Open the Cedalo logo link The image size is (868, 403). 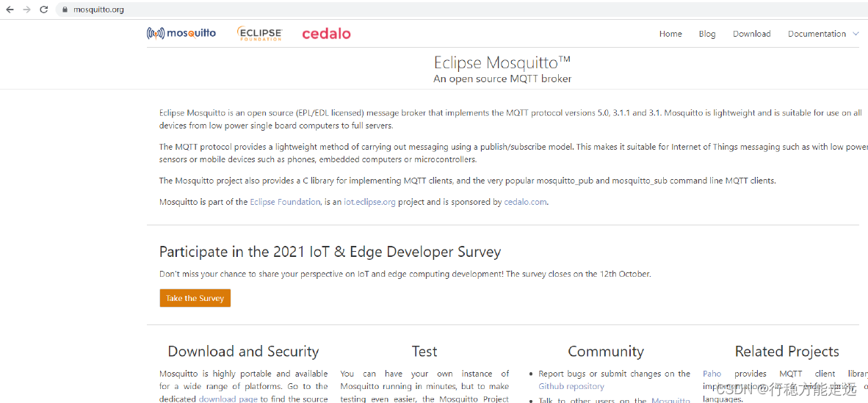[x=326, y=34]
